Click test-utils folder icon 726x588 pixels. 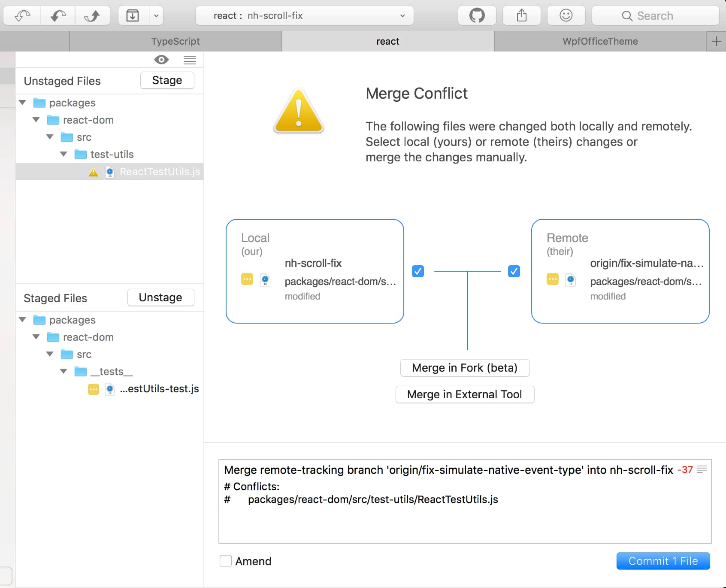point(81,155)
